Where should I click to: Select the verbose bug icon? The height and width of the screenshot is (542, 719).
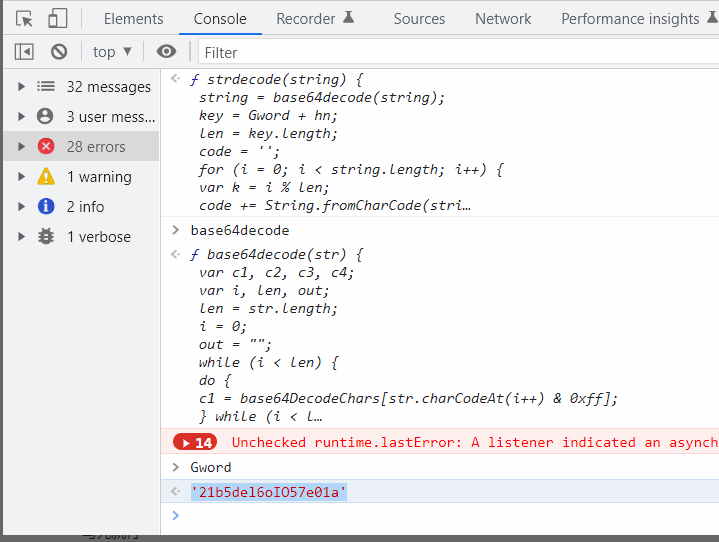pos(46,237)
